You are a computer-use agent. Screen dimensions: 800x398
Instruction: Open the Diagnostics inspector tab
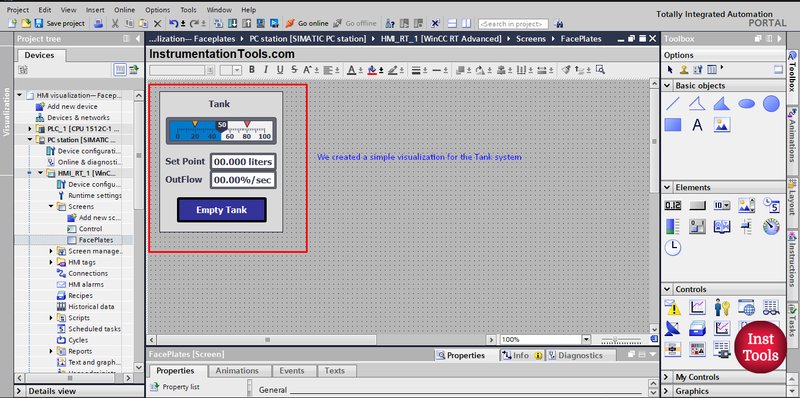coord(580,355)
